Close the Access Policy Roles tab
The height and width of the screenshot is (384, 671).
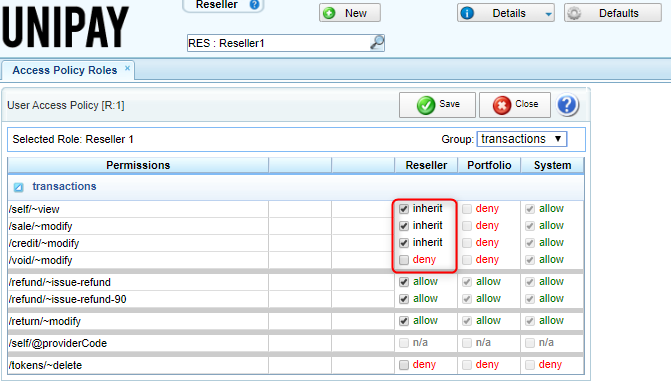127,68
